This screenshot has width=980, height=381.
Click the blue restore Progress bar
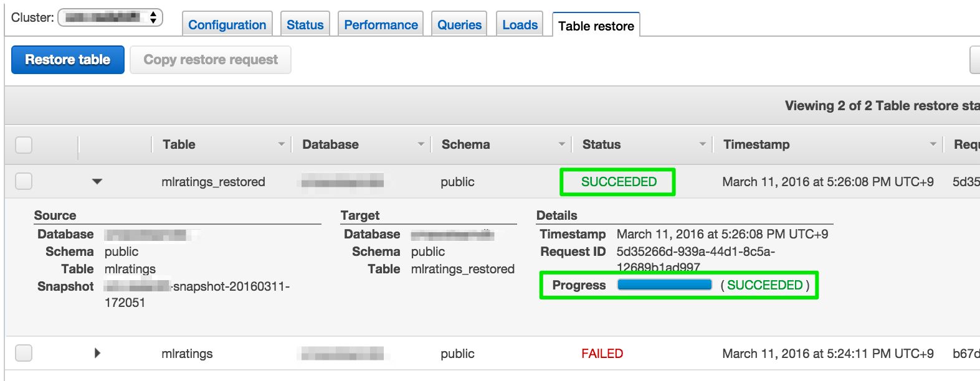[664, 285]
